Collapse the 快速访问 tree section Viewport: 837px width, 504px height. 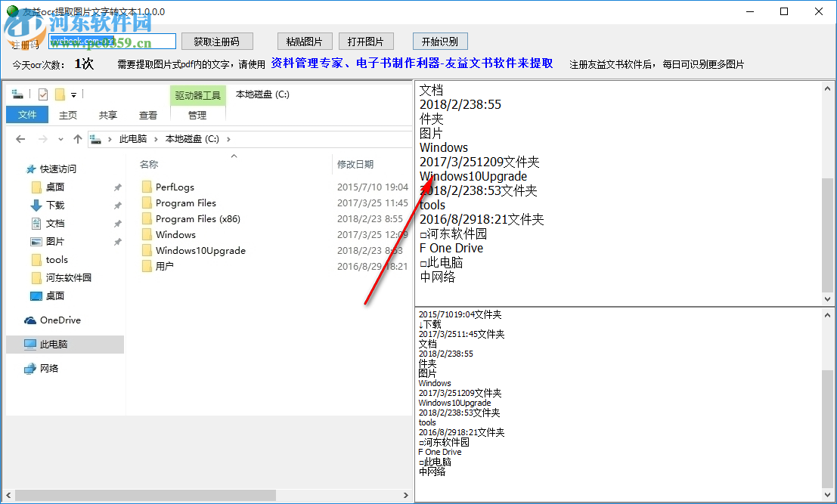pos(19,168)
